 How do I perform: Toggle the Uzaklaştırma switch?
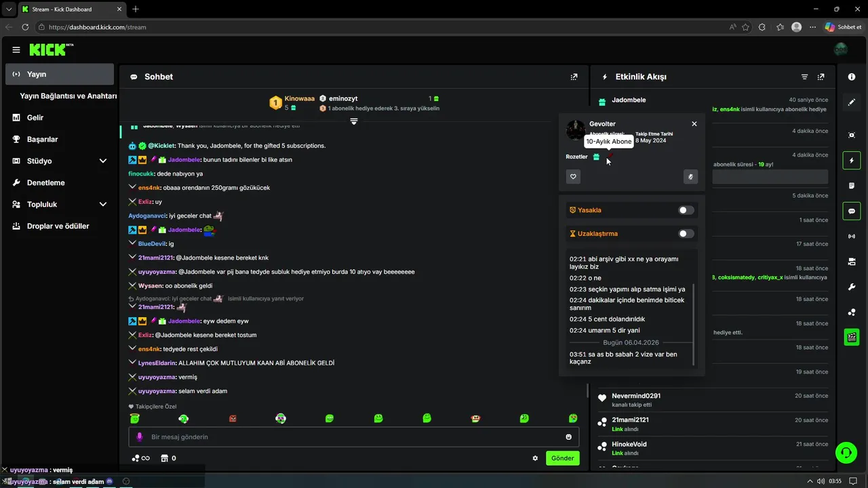point(686,234)
